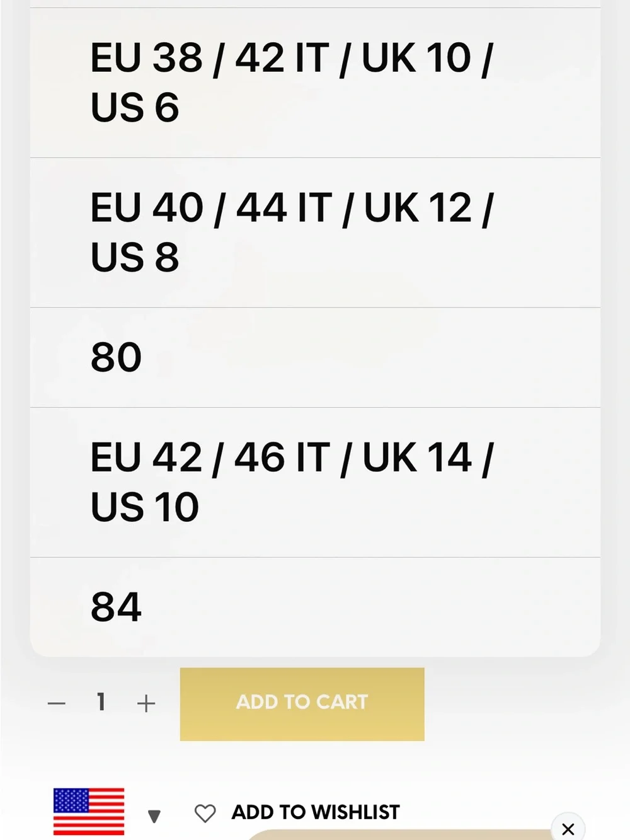The height and width of the screenshot is (840, 630).
Task: Increase quantity with the plus icon
Action: pyautogui.click(x=146, y=703)
